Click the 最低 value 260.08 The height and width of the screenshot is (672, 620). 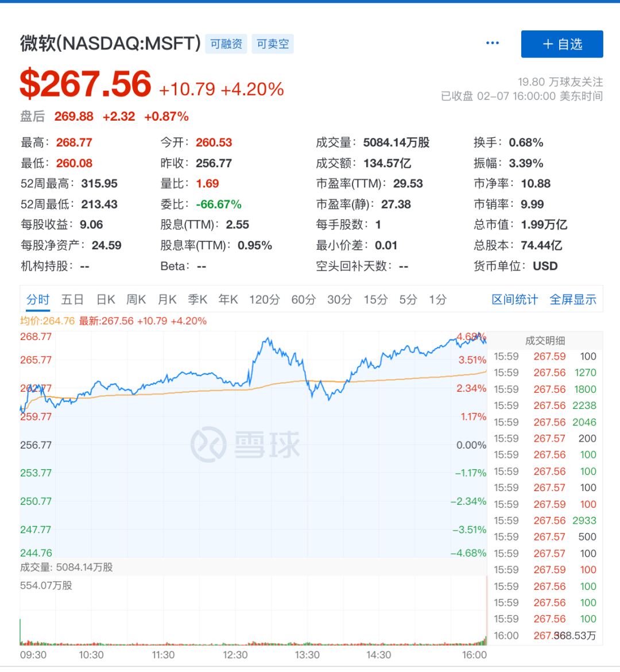[74, 163]
